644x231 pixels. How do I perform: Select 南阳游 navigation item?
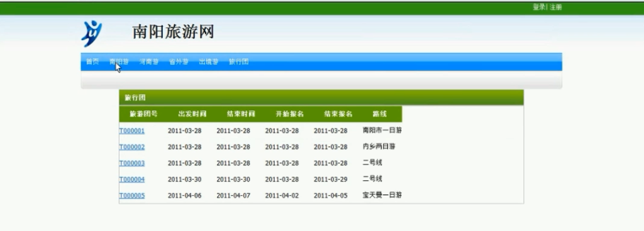(119, 62)
